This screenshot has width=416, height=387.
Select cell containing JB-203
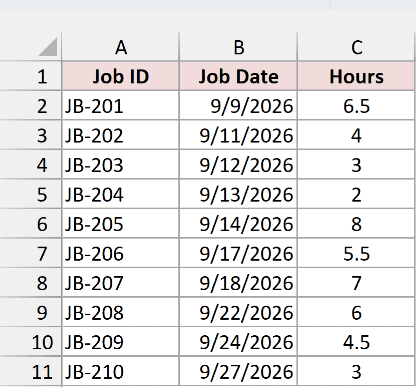point(121,164)
